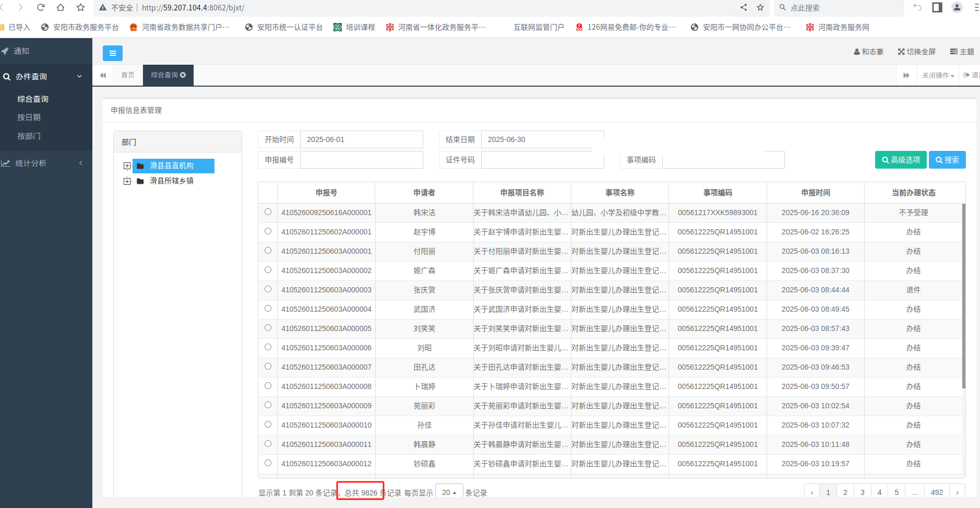
Task: Click the browser home icon
Action: (61, 7)
